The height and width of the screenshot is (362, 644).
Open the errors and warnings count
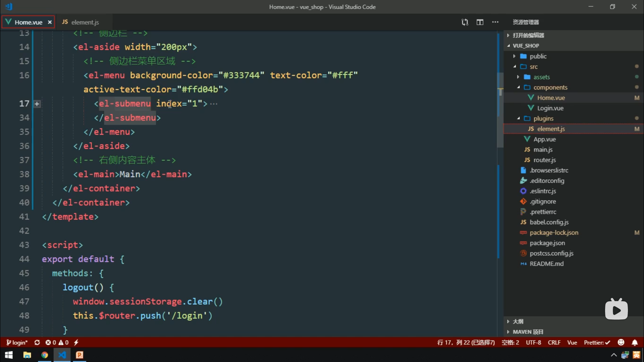(x=57, y=343)
